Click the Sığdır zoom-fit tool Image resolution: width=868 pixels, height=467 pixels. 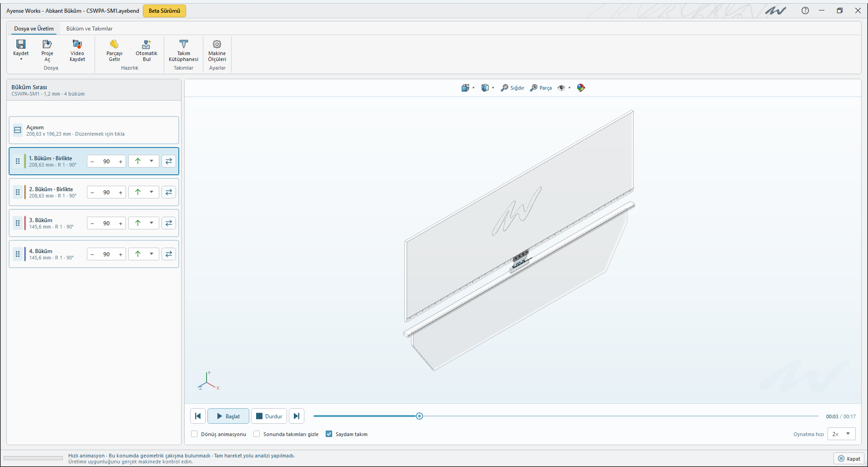click(512, 88)
